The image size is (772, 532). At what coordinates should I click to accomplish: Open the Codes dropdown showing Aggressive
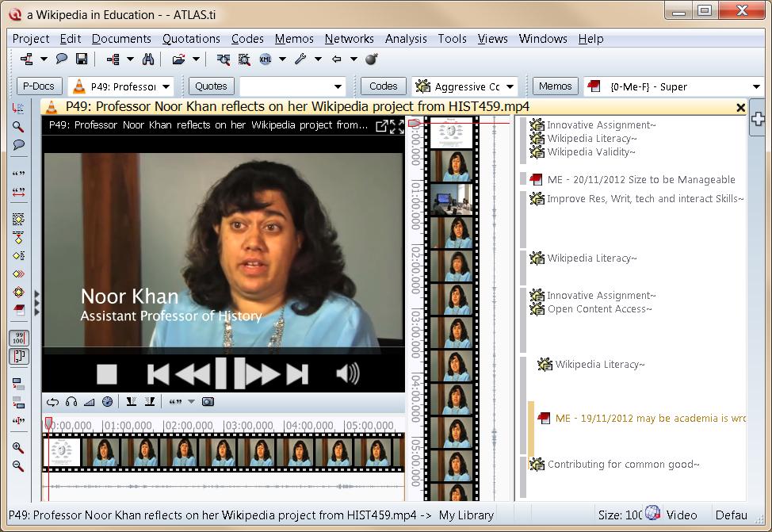point(510,86)
